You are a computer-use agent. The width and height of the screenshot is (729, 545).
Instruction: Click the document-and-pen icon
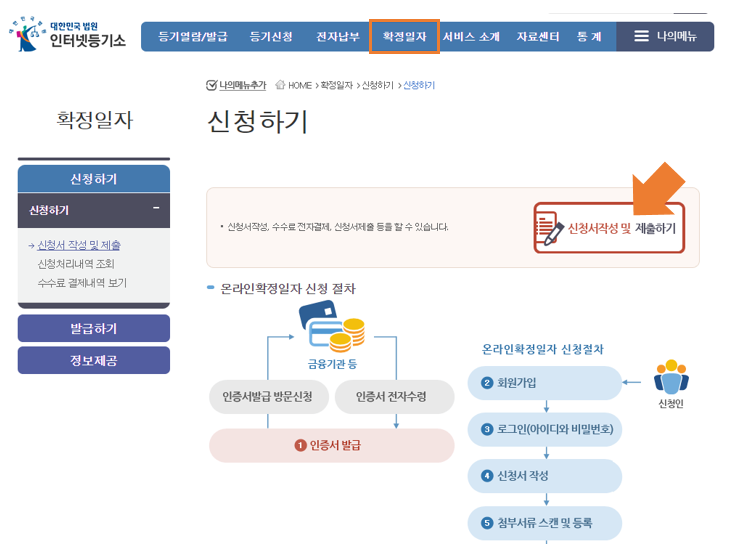tap(549, 228)
